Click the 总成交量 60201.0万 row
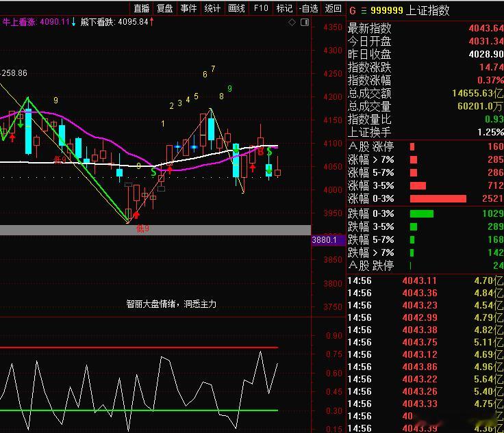 (x=425, y=106)
